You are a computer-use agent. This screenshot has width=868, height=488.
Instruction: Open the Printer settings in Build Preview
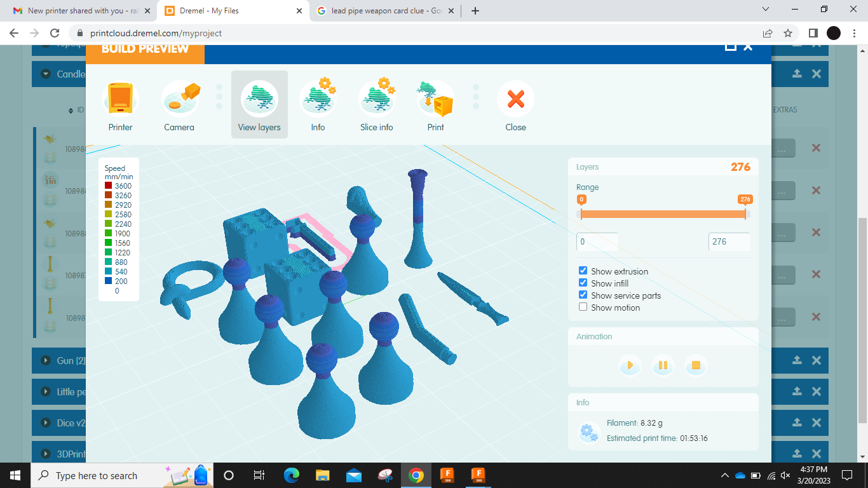[x=120, y=105]
